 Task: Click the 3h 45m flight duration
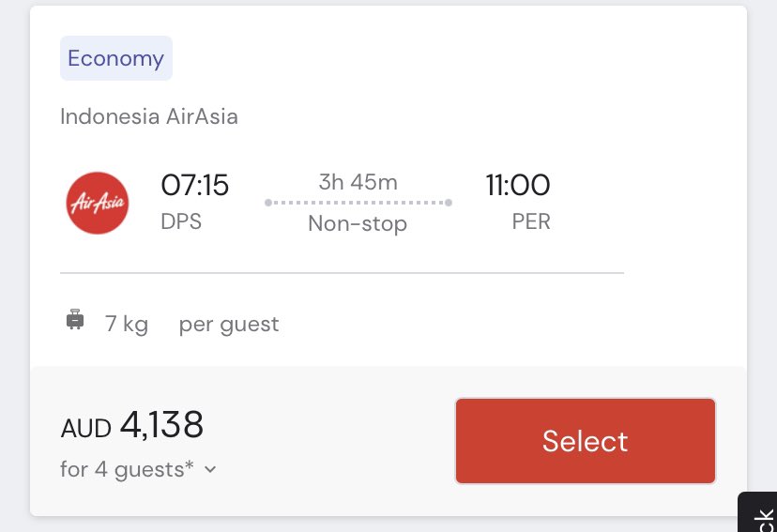pos(358,182)
